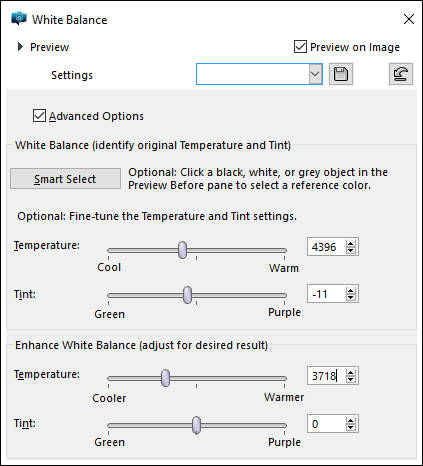Open the Settings preset dropdown arrow
Image resolution: width=423 pixels, height=466 pixels.
pos(315,74)
